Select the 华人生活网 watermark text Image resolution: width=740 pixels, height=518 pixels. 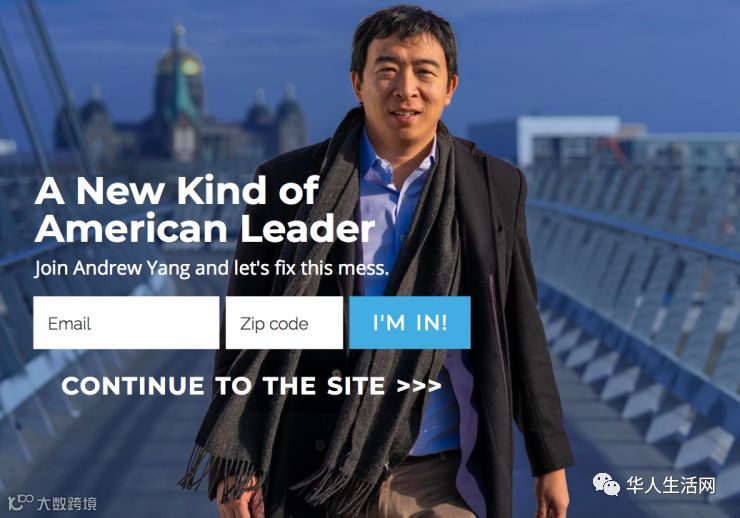click(671, 485)
